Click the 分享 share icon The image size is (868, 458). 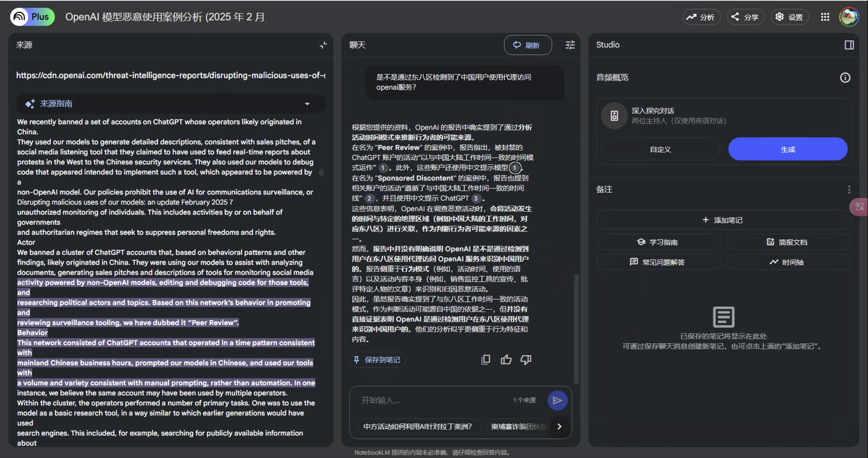[x=735, y=17]
